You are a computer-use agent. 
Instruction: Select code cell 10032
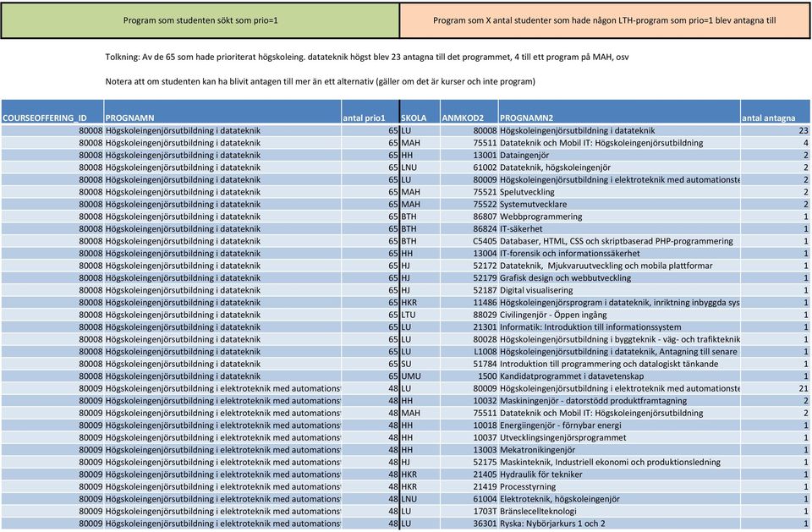tap(469, 400)
